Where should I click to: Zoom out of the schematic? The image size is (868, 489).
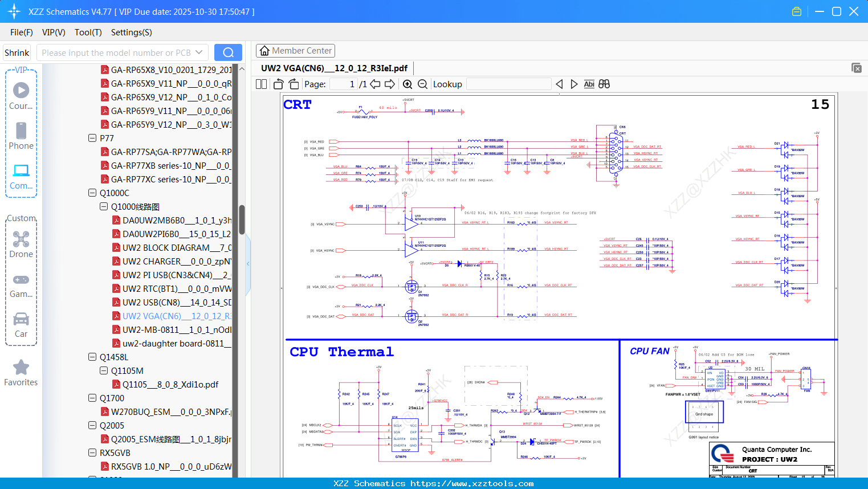pos(422,84)
